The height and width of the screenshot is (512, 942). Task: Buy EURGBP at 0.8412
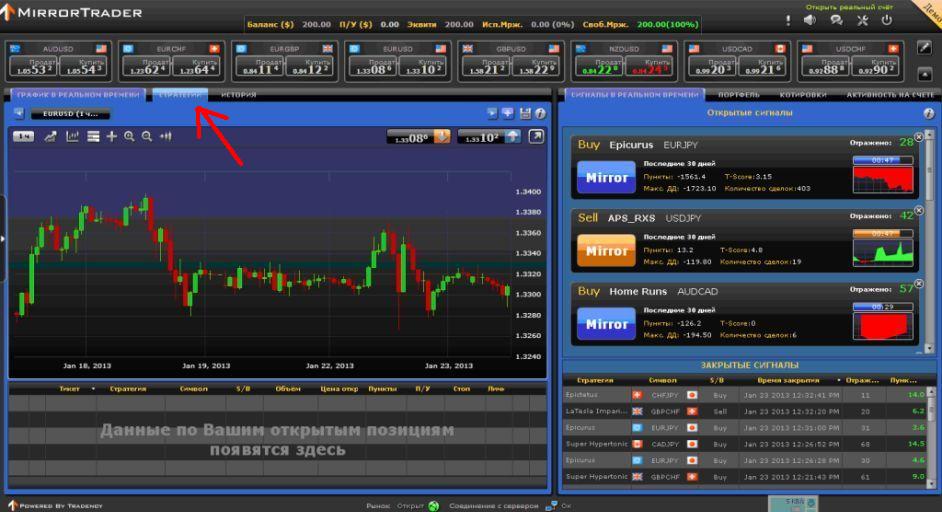309,67
